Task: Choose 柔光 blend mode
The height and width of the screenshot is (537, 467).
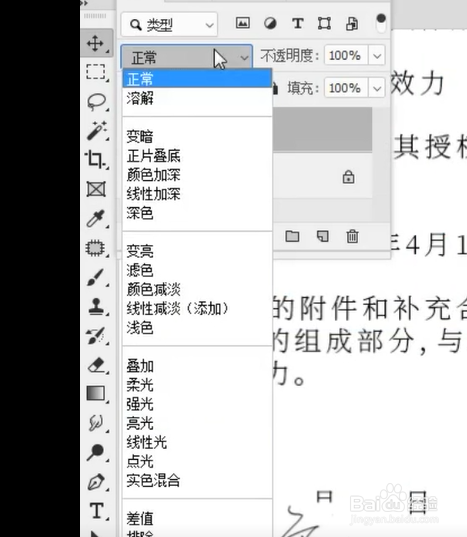Action: tap(197, 385)
